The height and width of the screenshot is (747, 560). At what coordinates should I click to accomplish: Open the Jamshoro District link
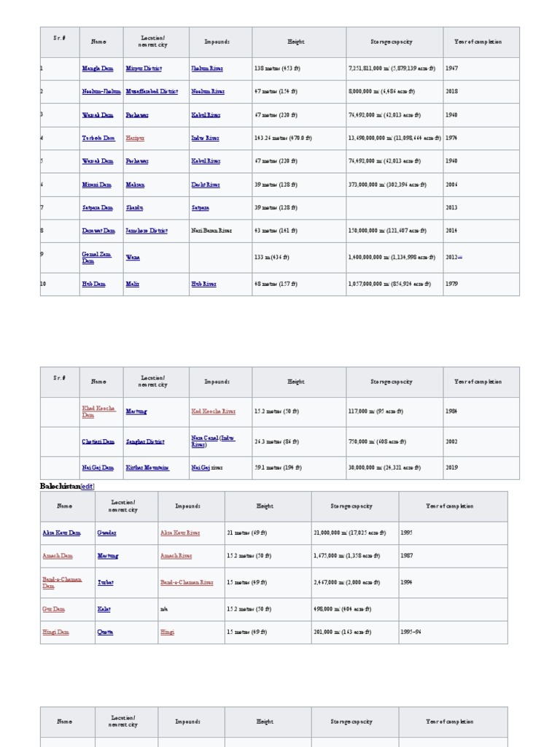click(x=147, y=231)
